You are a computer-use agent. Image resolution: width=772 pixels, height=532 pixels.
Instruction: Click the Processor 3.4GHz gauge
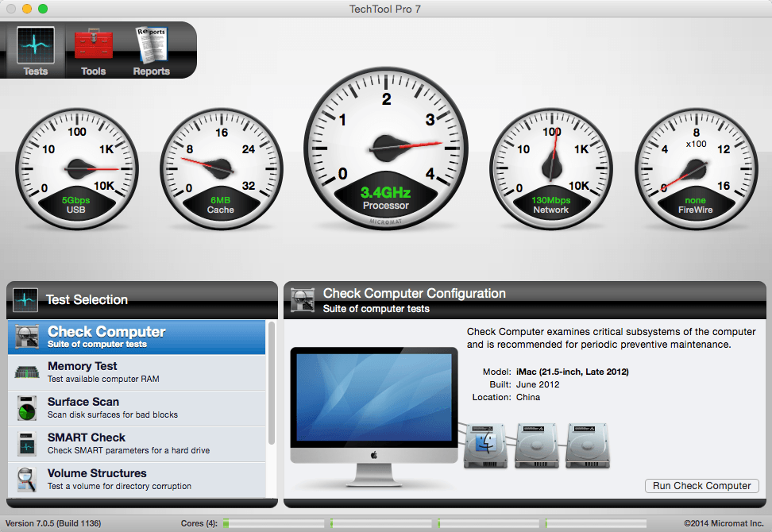click(386, 148)
